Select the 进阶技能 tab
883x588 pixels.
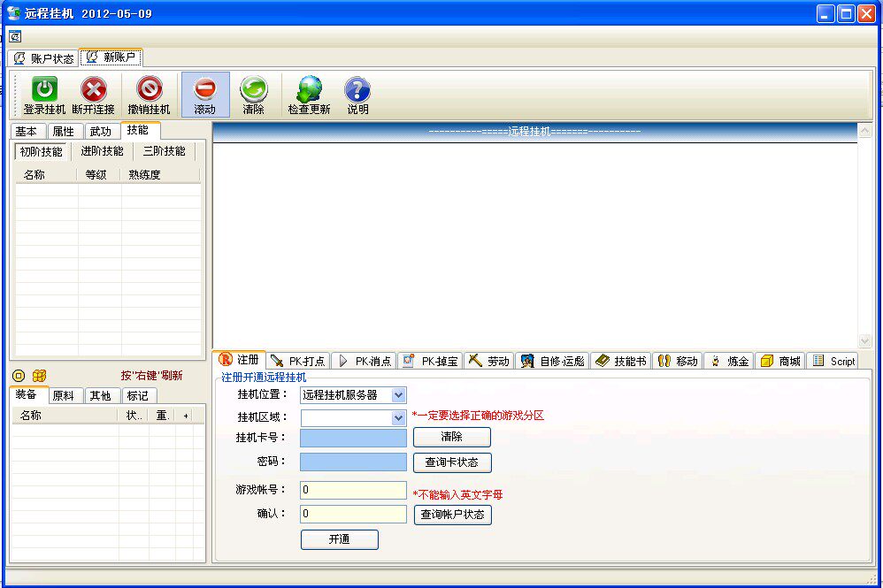coord(102,151)
